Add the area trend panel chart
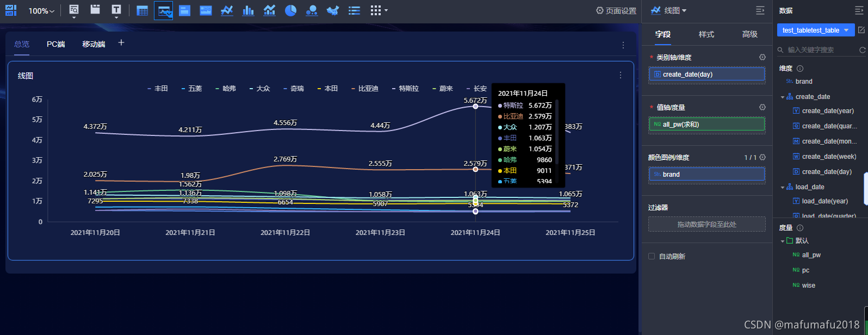 coord(206,10)
